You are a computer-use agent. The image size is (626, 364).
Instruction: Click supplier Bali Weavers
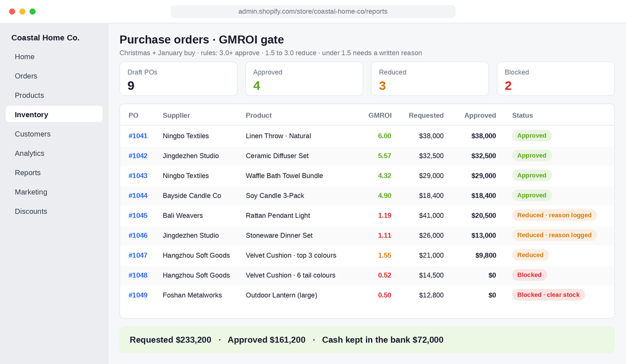coord(183,216)
